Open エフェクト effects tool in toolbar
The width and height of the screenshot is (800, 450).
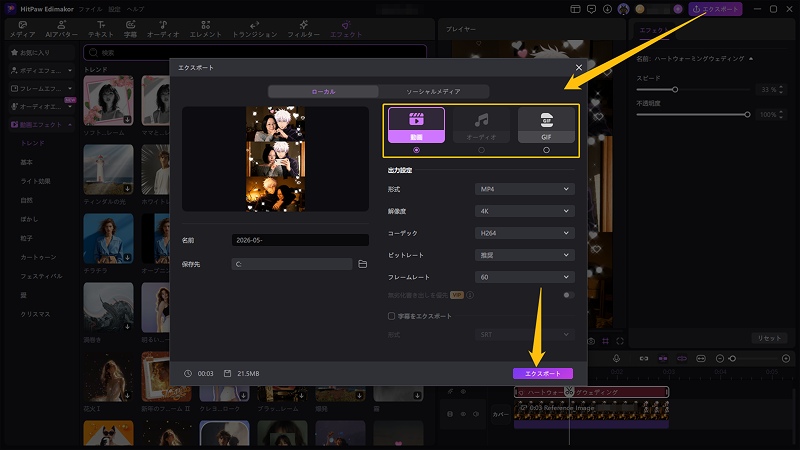coord(346,29)
